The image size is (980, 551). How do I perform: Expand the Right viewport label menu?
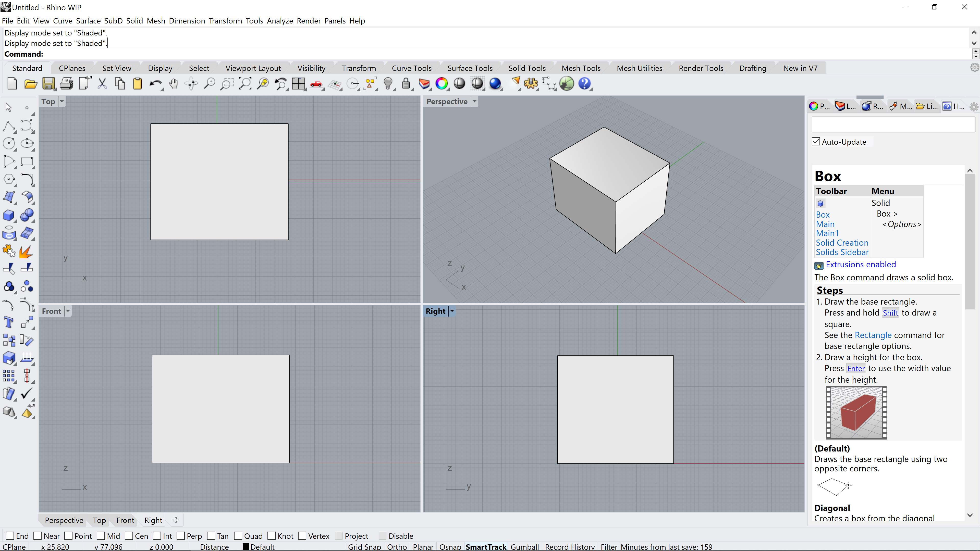pos(452,311)
